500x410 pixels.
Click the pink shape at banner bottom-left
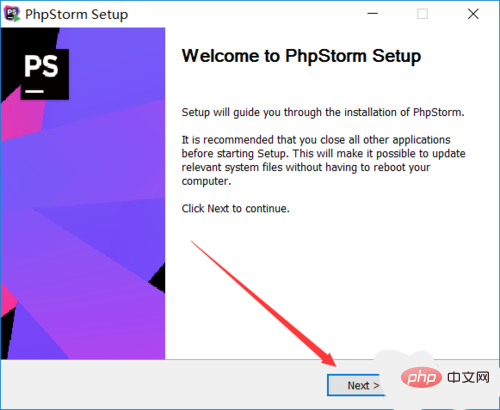click(7, 300)
